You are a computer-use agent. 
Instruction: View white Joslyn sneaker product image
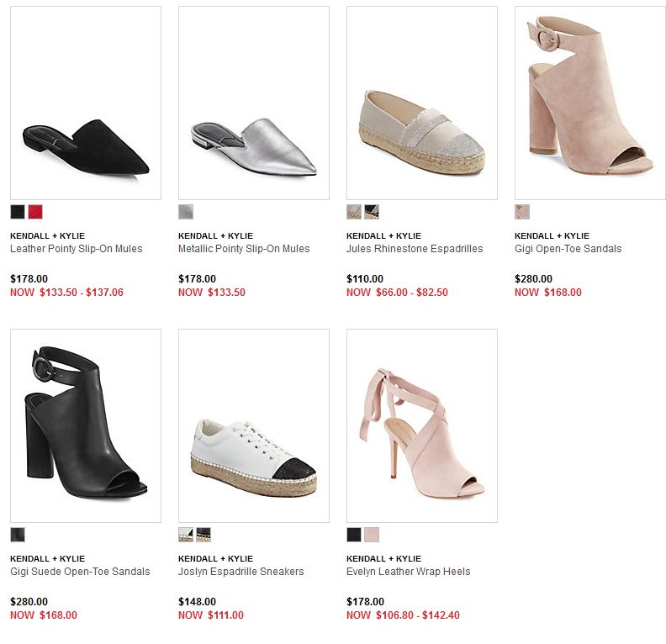point(254,425)
